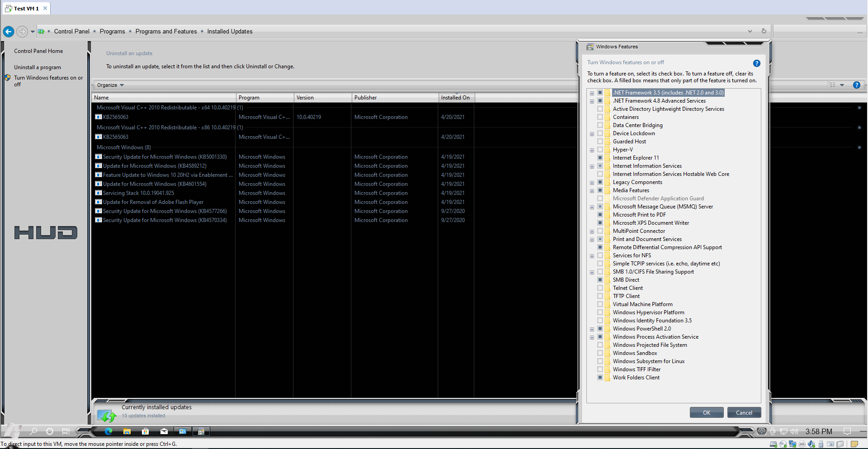Click the VMware printer status icon
This screenshot has width=868, height=449.
tap(802, 444)
